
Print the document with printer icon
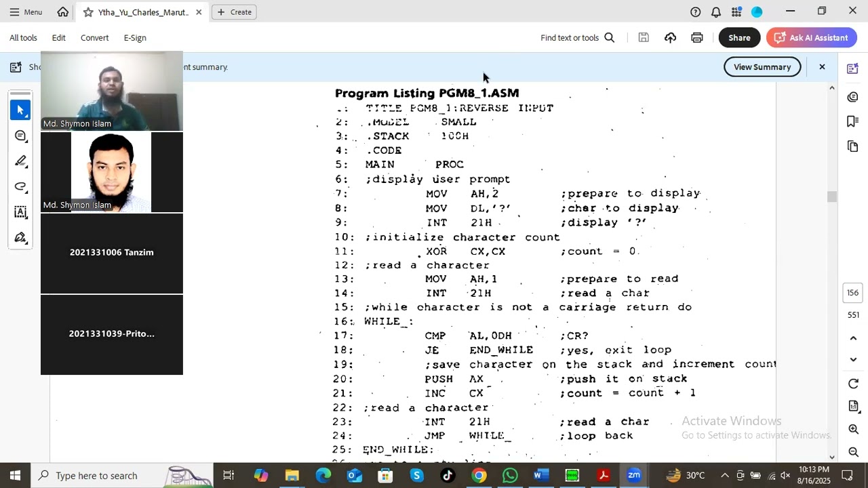point(696,38)
